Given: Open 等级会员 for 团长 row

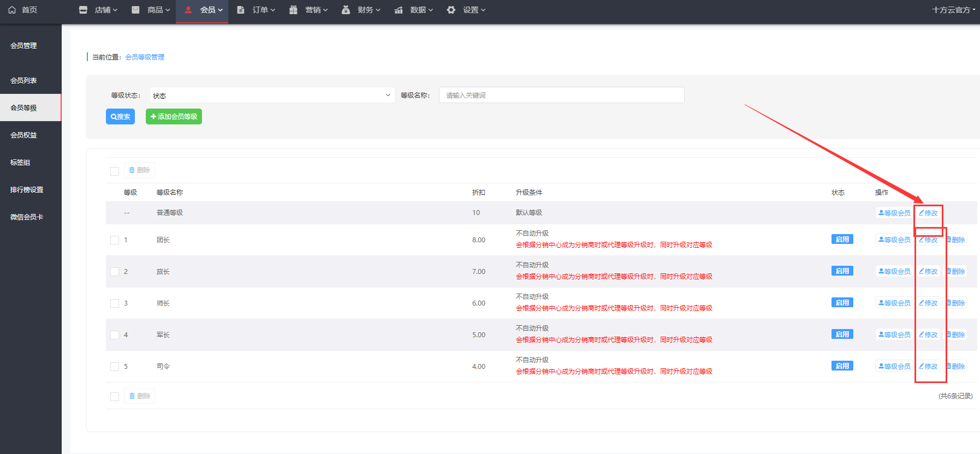Looking at the screenshot, I should click(x=894, y=240).
